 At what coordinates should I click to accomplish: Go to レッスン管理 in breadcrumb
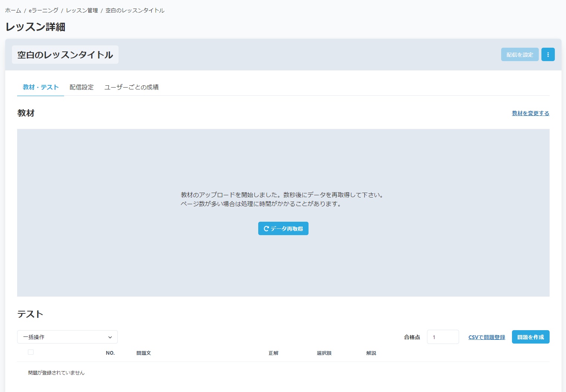click(x=82, y=10)
